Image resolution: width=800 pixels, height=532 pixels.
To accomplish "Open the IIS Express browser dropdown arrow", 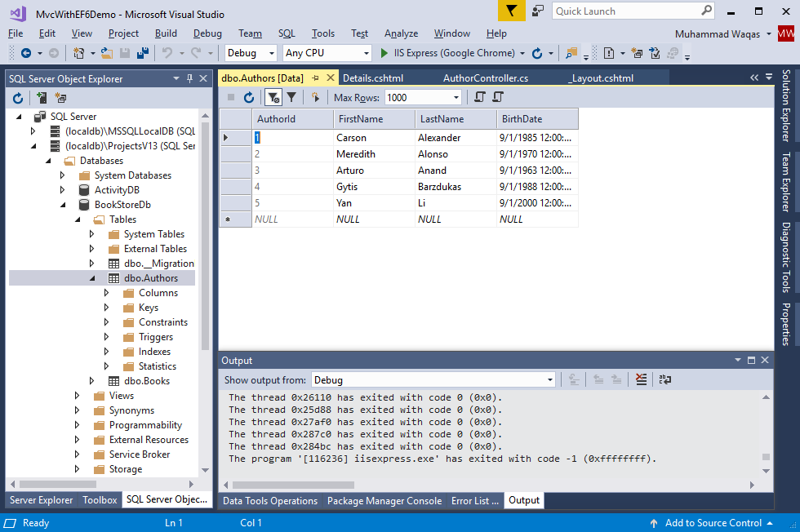I will 522,53.
